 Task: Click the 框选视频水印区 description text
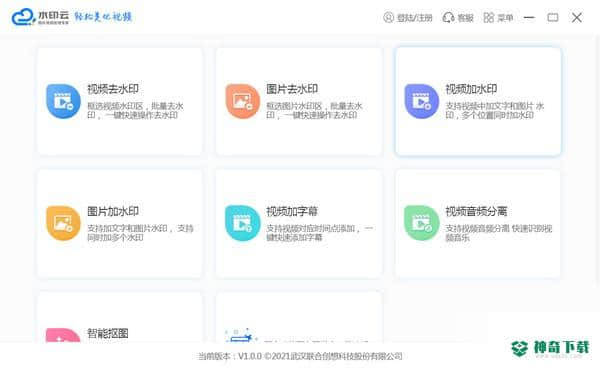tap(135, 111)
